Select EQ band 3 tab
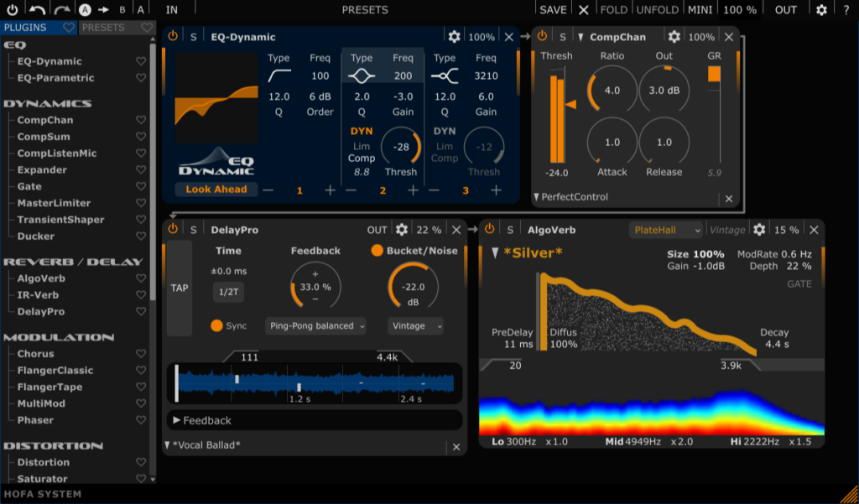 point(465,190)
